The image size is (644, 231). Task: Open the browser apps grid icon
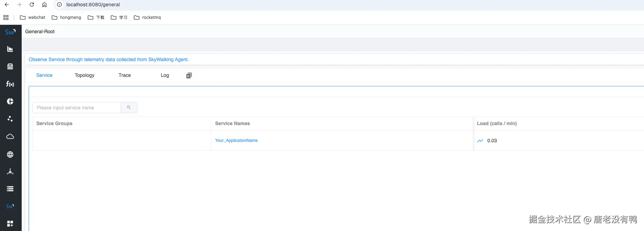(x=6, y=17)
